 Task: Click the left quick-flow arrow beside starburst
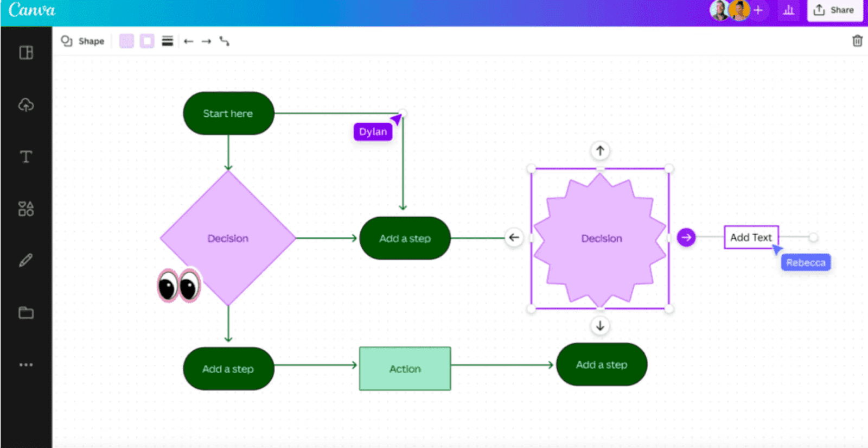[x=514, y=238]
